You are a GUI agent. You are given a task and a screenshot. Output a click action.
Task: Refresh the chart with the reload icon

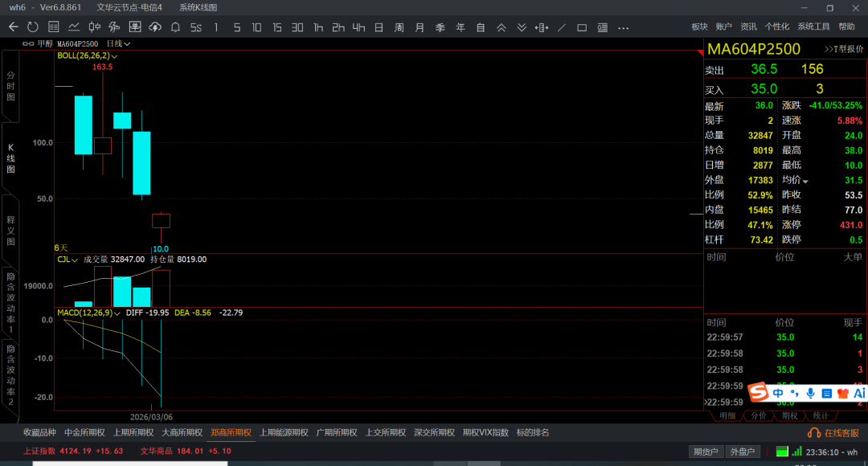point(33,27)
